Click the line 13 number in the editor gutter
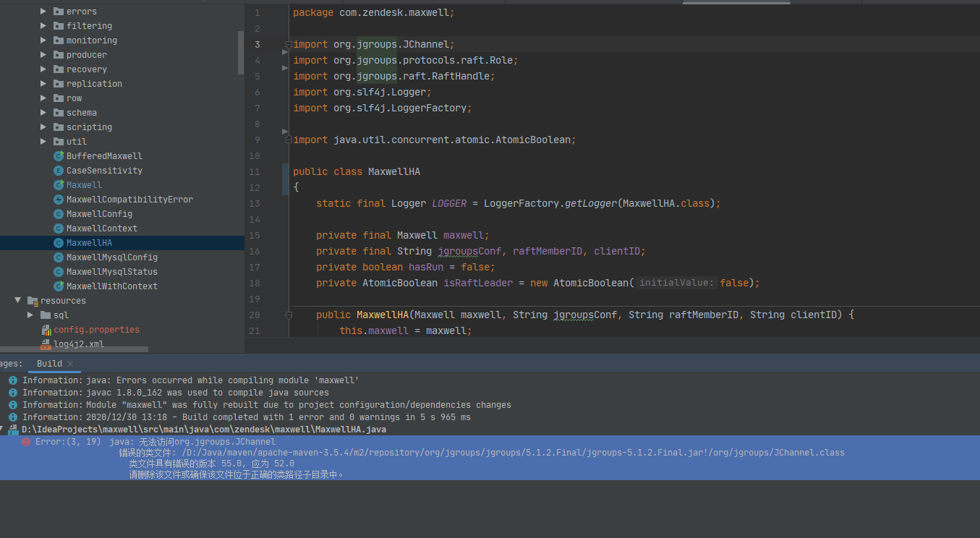Viewport: 980px width, 538px height. pos(254,204)
